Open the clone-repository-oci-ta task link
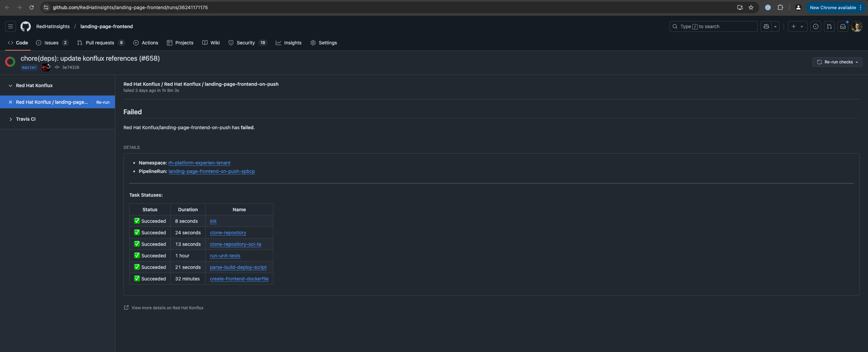The image size is (868, 352). coord(235,244)
